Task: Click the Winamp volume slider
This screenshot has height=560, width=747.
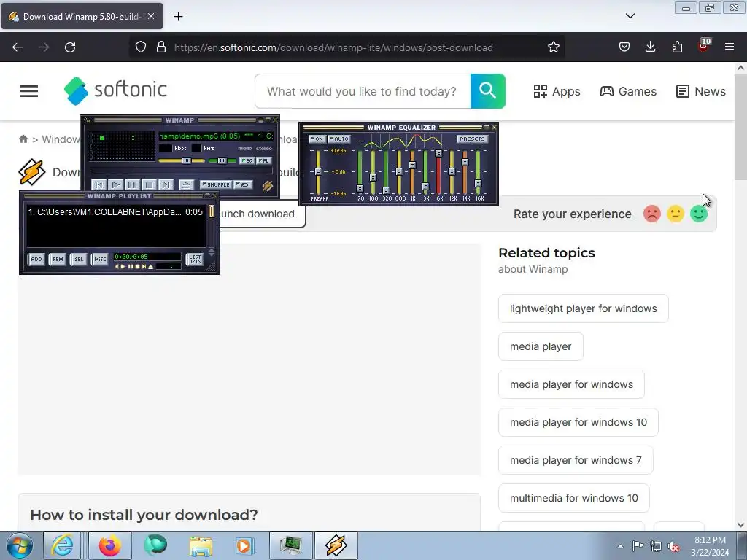Action: [182, 161]
